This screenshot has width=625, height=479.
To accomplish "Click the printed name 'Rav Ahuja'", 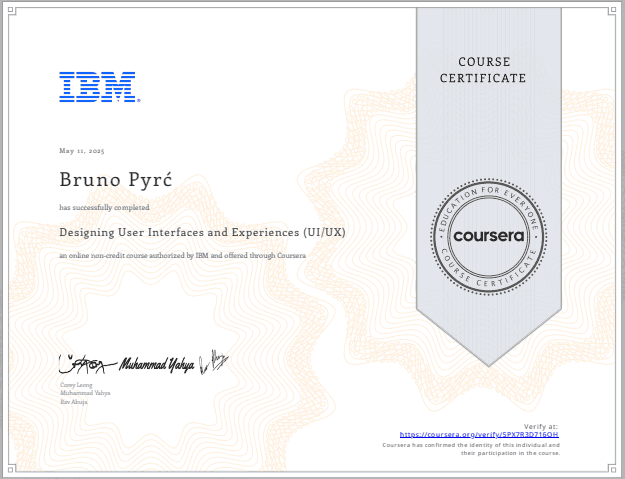I will coord(74,402).
